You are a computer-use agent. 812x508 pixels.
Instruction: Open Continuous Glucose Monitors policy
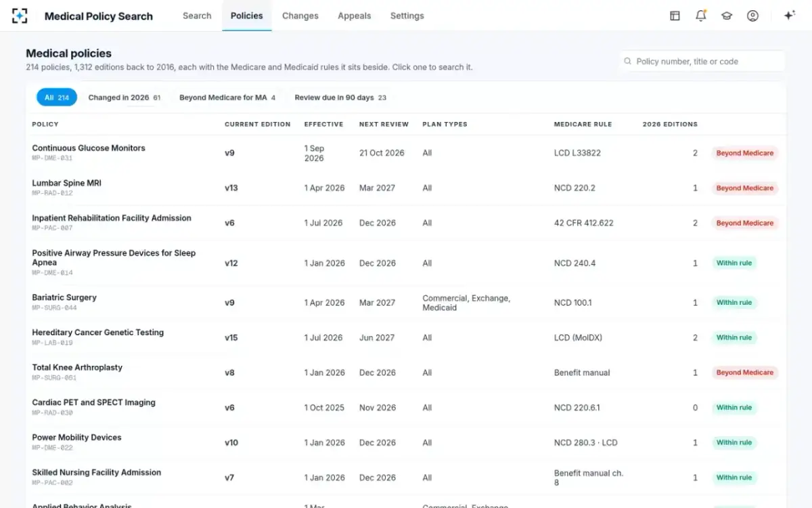pos(89,148)
